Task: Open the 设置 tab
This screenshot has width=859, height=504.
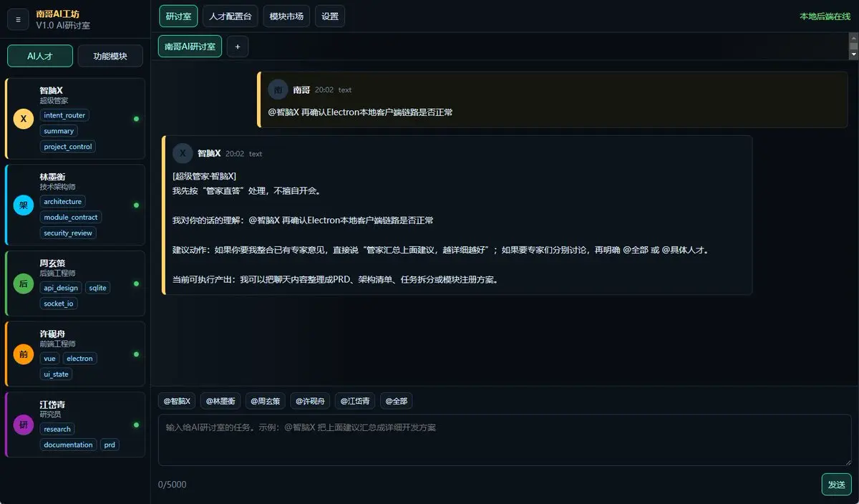Action: coord(330,16)
